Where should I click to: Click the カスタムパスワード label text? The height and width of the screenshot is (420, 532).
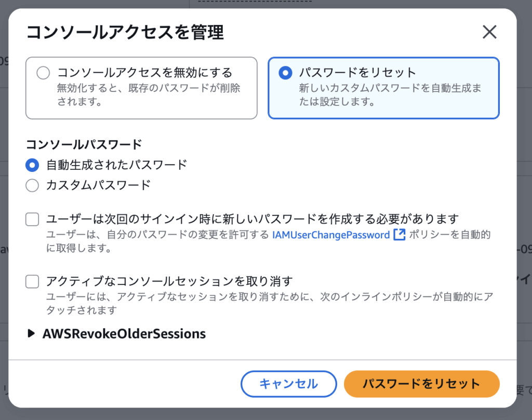pos(98,185)
